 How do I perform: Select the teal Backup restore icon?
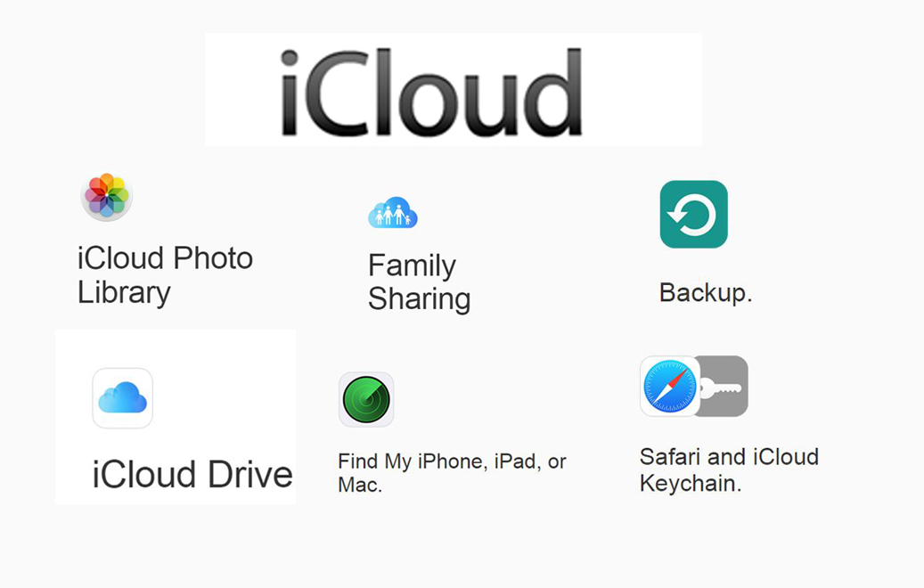(693, 215)
